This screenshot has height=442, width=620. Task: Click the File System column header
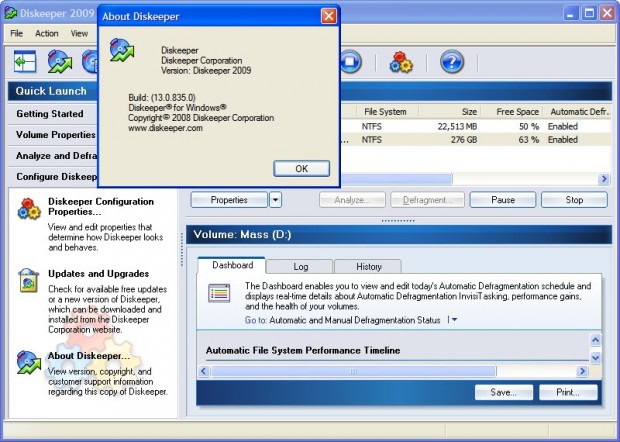point(385,112)
